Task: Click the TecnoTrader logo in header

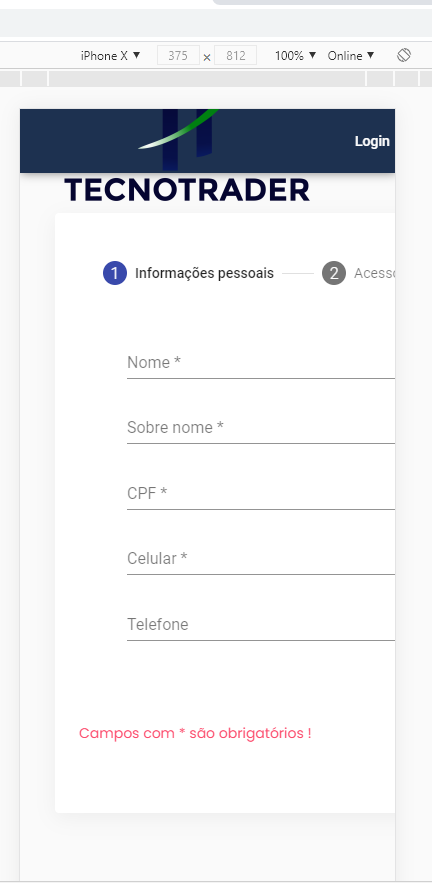Action: click(181, 139)
